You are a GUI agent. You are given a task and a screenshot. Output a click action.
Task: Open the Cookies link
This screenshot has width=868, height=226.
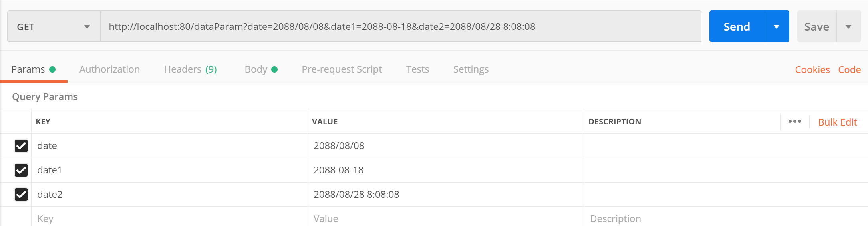pyautogui.click(x=812, y=70)
